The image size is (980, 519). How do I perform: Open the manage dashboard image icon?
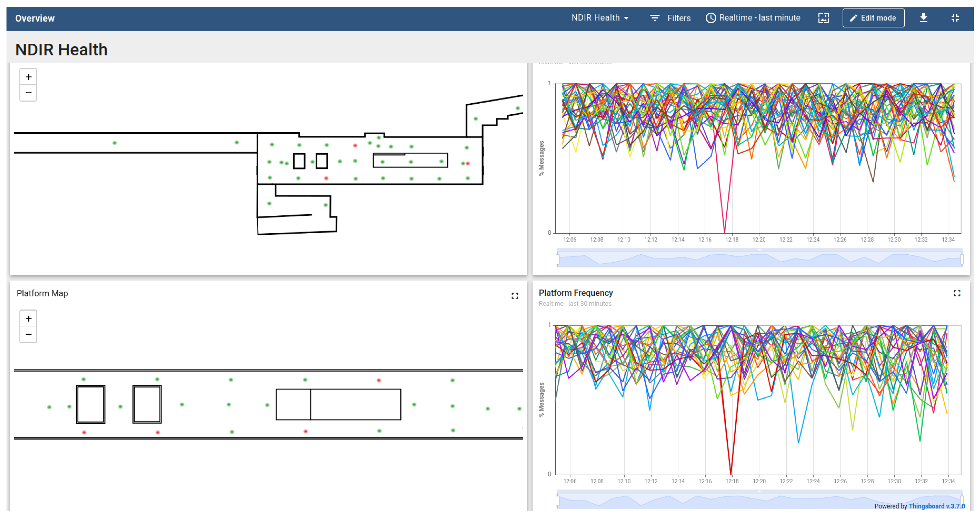(823, 18)
